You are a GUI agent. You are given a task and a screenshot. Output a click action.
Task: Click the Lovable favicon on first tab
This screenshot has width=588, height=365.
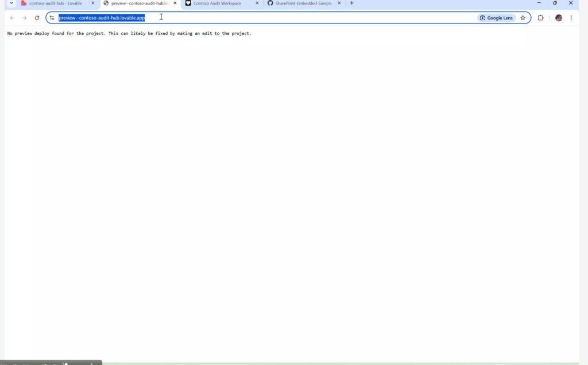(24, 3)
